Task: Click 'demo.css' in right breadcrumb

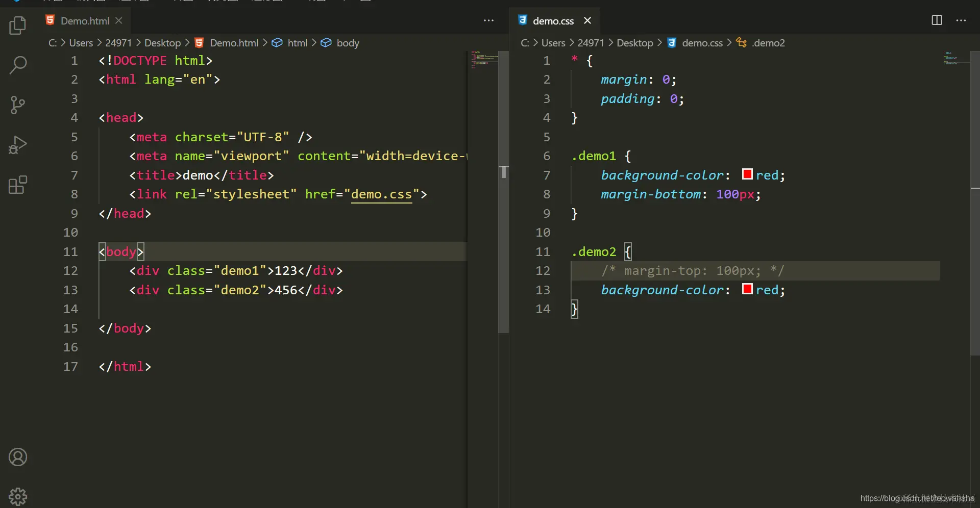Action: 702,43
